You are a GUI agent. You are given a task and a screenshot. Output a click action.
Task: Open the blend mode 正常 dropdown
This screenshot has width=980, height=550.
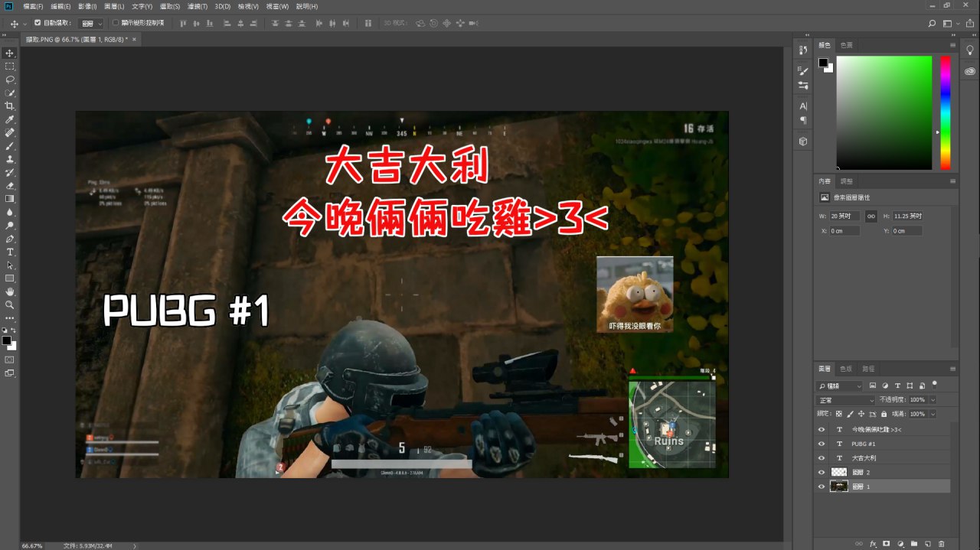pos(846,400)
